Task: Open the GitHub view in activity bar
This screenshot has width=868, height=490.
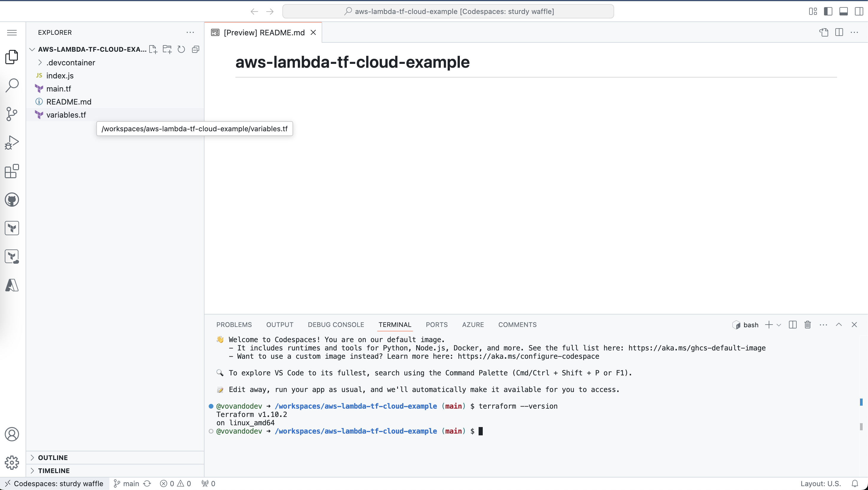Action: tap(12, 200)
